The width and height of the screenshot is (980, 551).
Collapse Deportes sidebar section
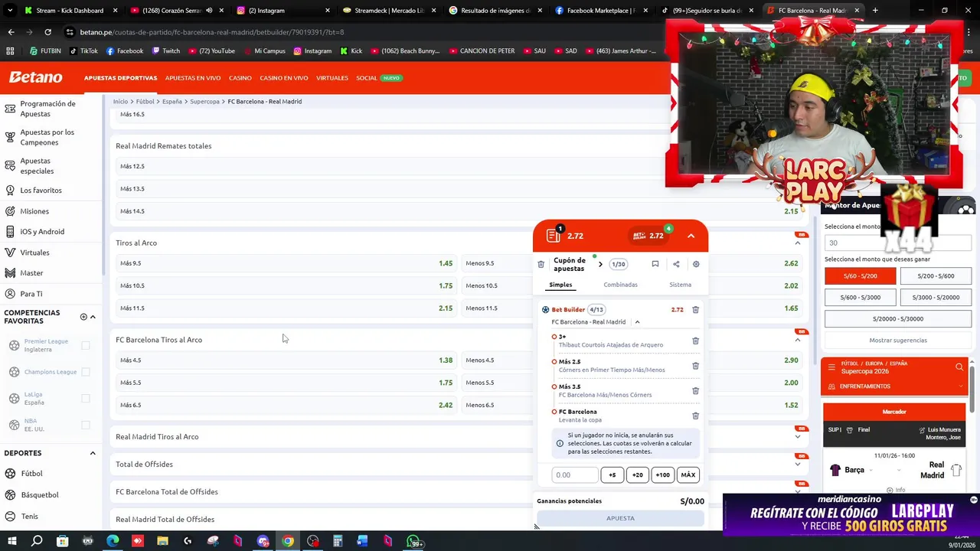(93, 453)
